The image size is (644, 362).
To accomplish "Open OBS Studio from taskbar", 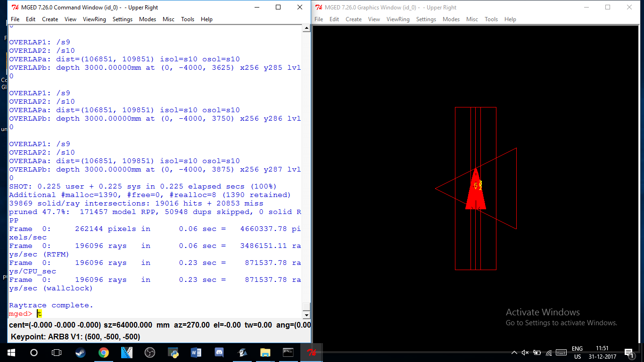I will coord(150,353).
